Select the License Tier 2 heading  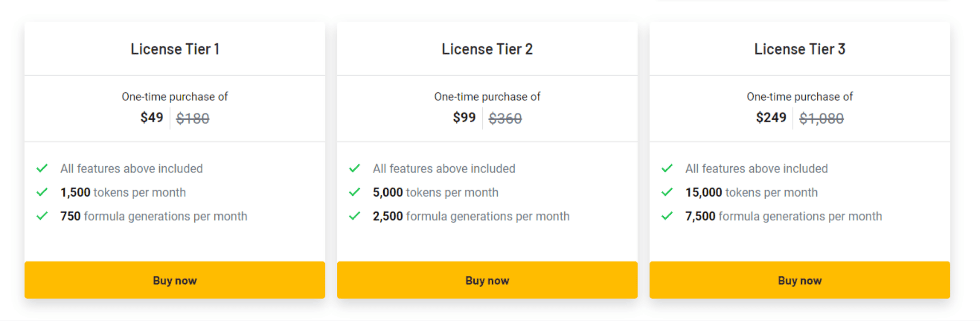pyautogui.click(x=487, y=49)
